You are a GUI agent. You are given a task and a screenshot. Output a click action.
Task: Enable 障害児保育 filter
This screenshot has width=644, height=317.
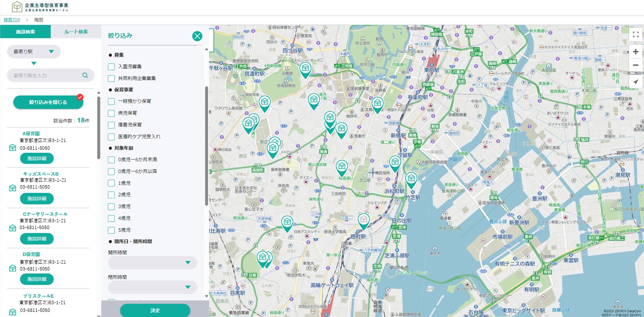(111, 125)
